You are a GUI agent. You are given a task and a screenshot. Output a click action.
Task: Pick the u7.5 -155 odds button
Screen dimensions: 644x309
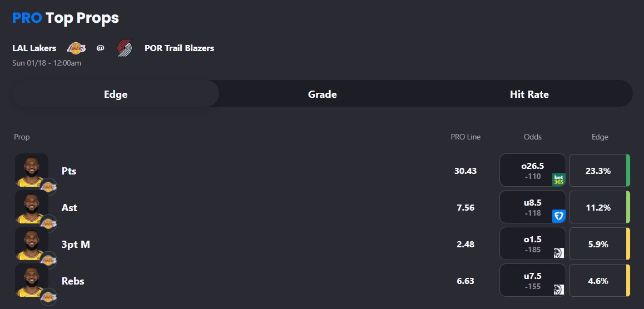[532, 280]
